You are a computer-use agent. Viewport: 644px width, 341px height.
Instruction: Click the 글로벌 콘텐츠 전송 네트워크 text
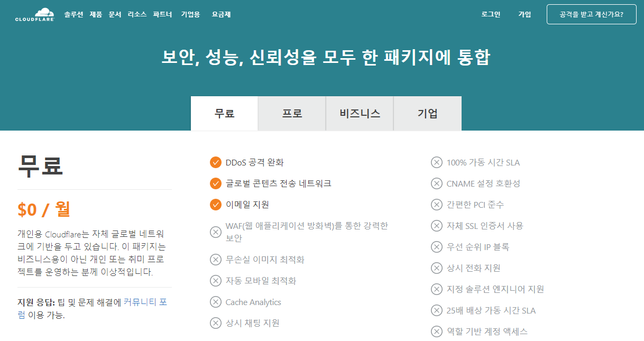(x=279, y=183)
